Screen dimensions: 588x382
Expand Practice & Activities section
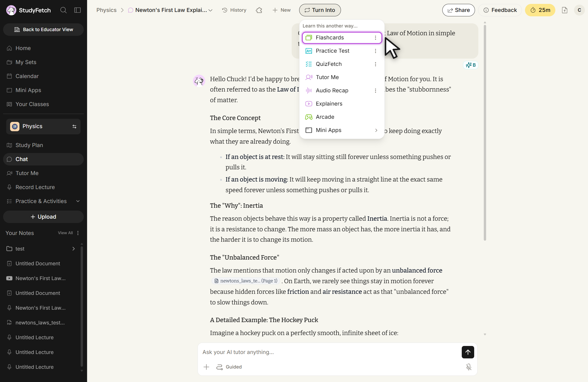[43, 201]
